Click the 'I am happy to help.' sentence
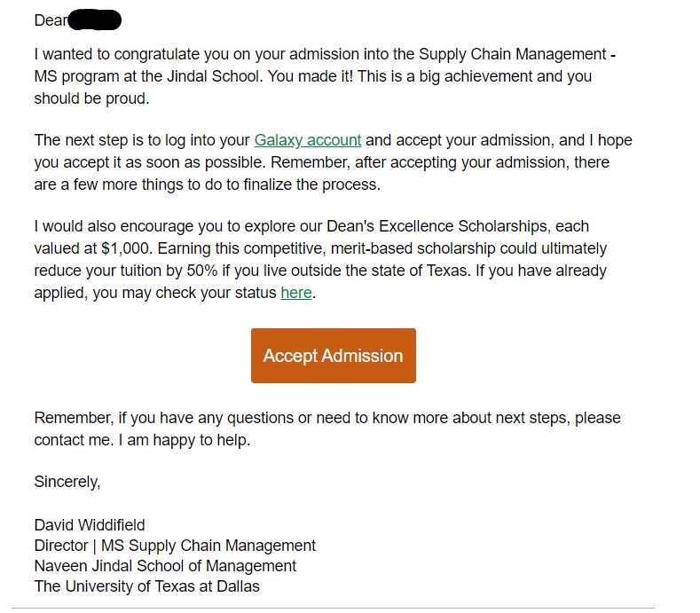 coord(185,440)
